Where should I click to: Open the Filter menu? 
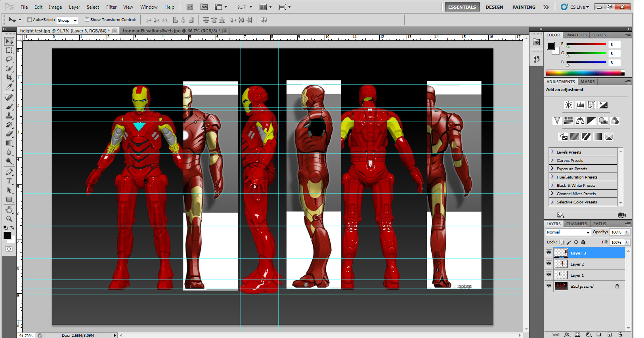[111, 7]
